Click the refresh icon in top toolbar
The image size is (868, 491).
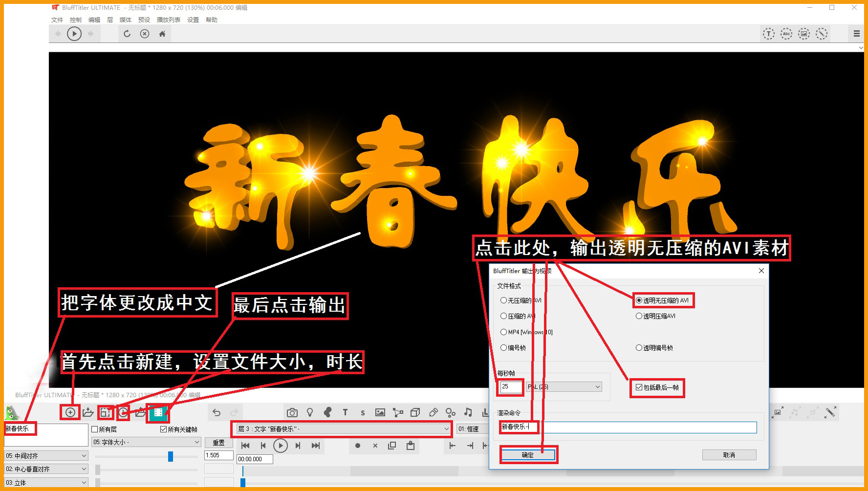[127, 34]
